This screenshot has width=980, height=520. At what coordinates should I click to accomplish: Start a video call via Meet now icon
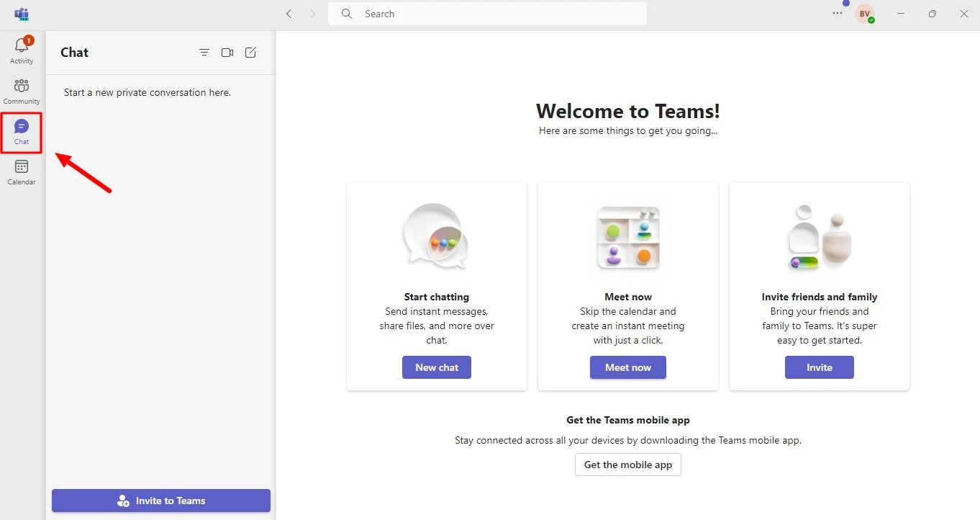pos(227,53)
